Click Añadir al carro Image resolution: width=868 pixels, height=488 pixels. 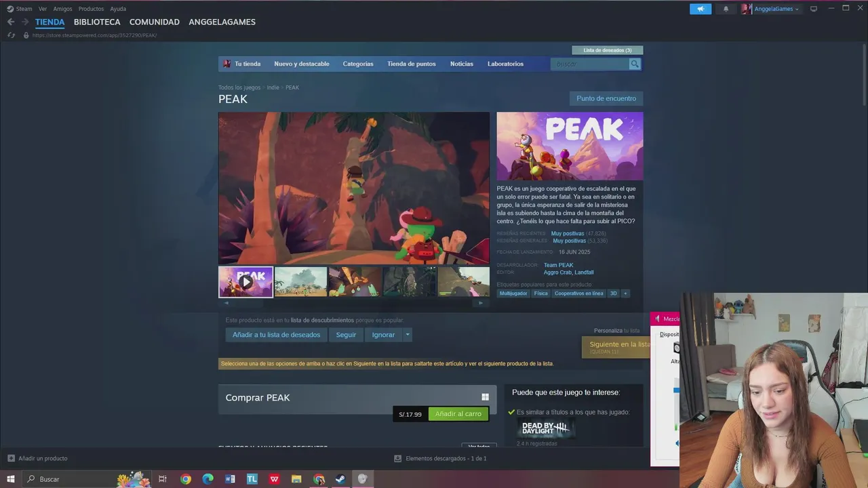[458, 414]
